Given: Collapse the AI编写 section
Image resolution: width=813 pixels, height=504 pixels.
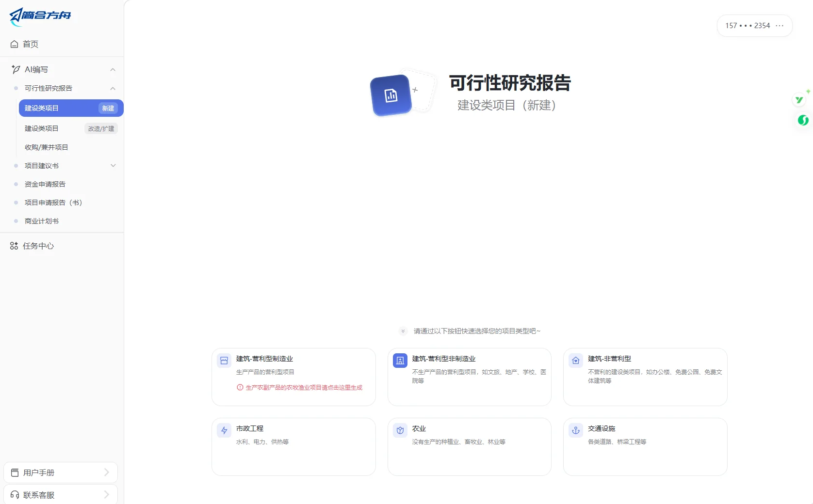Looking at the screenshot, I should (113, 69).
